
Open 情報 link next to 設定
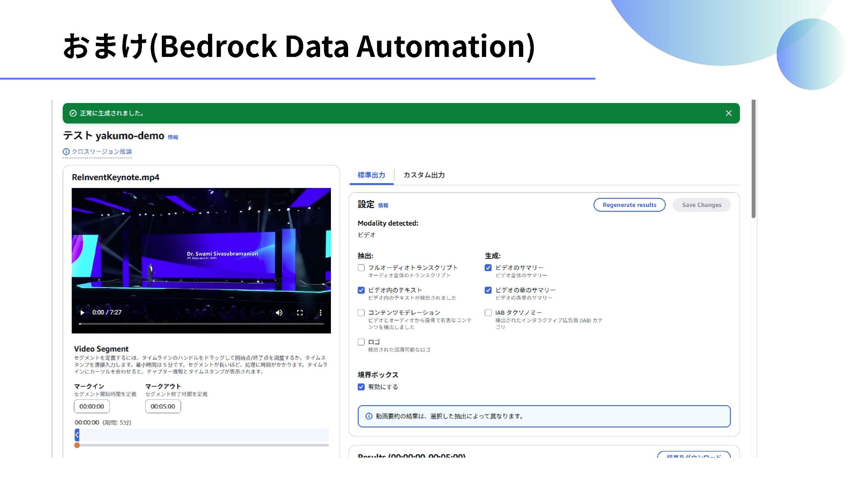coord(383,206)
